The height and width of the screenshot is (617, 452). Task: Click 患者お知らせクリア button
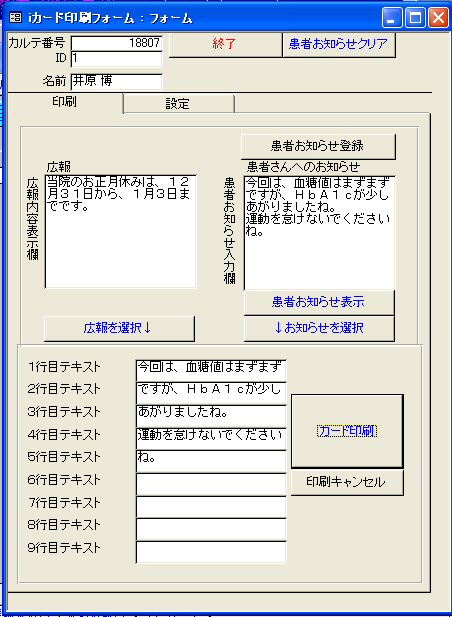[x=338, y=44]
